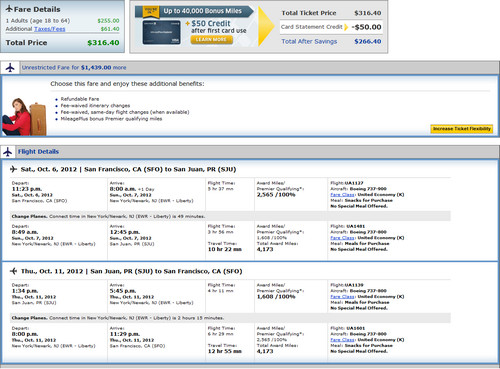Open Fare Class link for flight UA1601
This screenshot has width=500, height=369.
(x=342, y=340)
